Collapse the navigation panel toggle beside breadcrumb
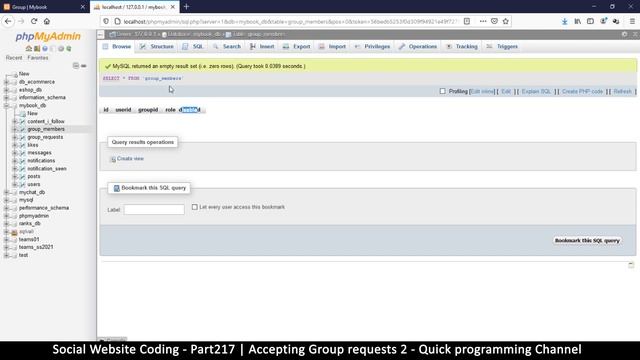 coord(101,34)
